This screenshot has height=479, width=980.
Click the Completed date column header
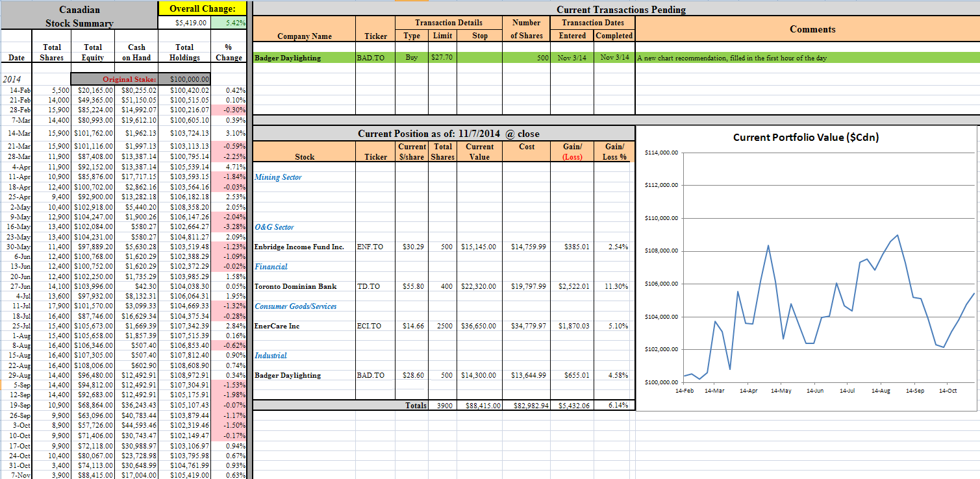pyautogui.click(x=614, y=36)
